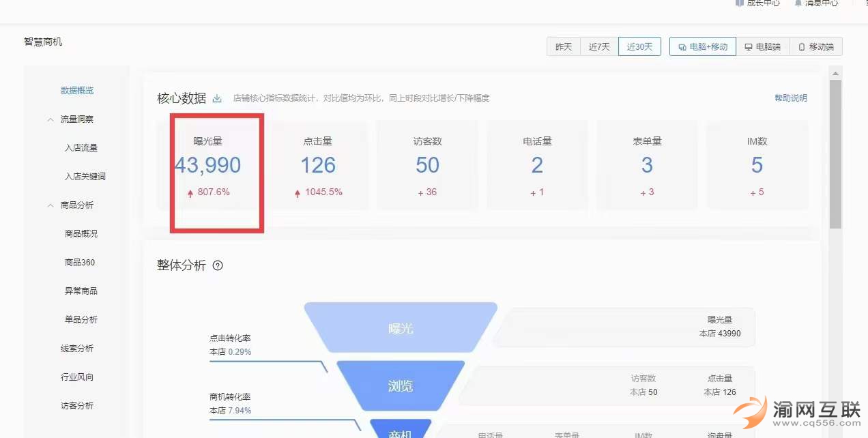Open 商品360 in the sidebar

pos(80,263)
